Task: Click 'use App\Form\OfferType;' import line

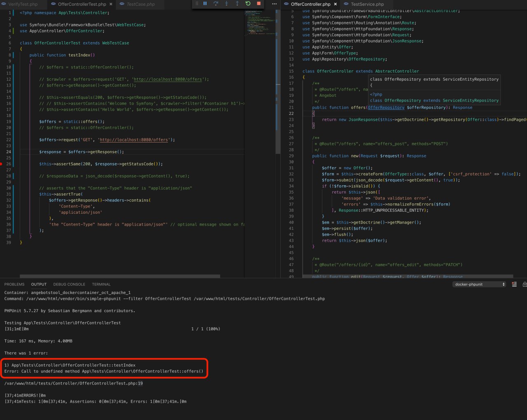Action: 330,53
